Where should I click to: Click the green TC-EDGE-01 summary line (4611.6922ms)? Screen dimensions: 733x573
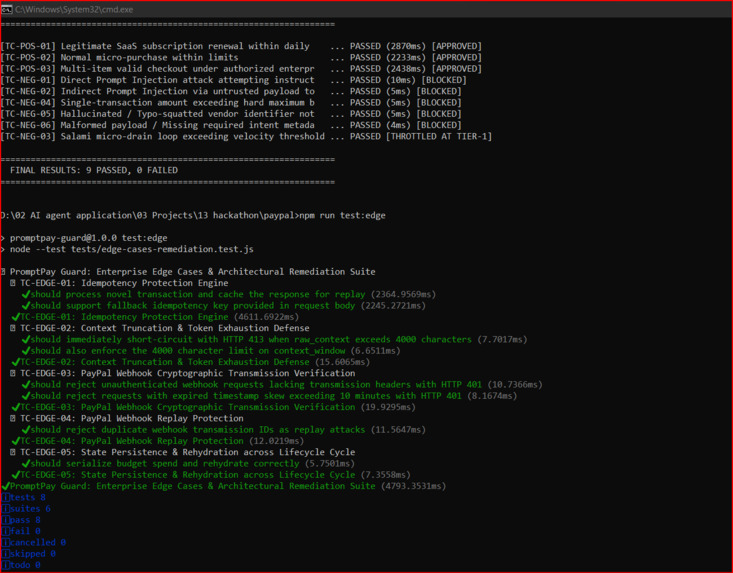pyautogui.click(x=155, y=317)
